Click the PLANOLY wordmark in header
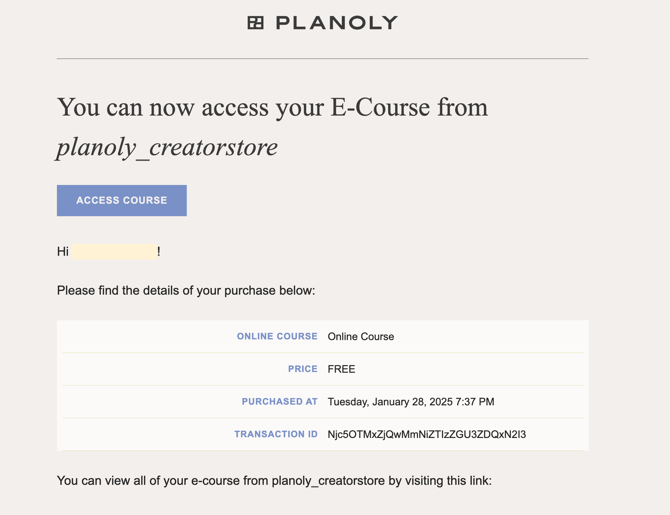 tap(336, 23)
